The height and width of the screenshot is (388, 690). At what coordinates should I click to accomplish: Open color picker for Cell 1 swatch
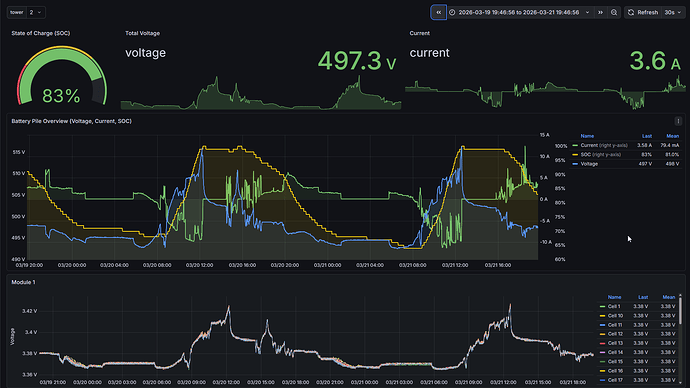point(602,306)
